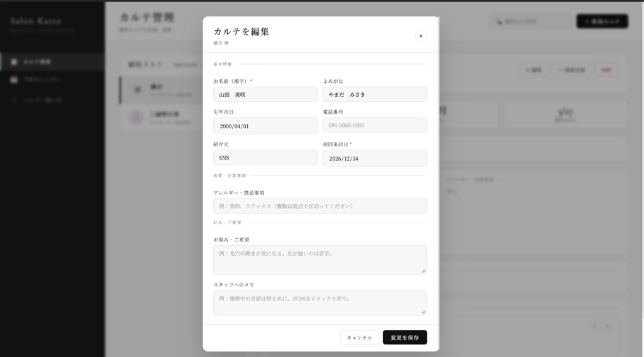The height and width of the screenshot is (357, 644).
Task: Grab the resize handle of お悩み・ご希望 textarea
Action: (423, 271)
